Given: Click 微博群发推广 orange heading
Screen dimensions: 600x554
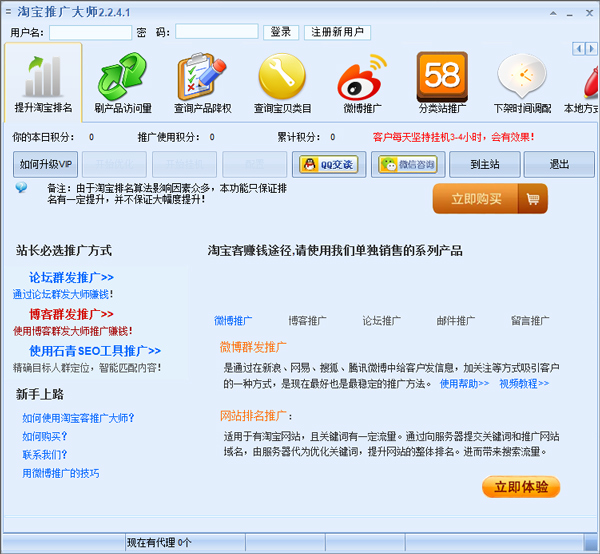Looking at the screenshot, I should (253, 347).
